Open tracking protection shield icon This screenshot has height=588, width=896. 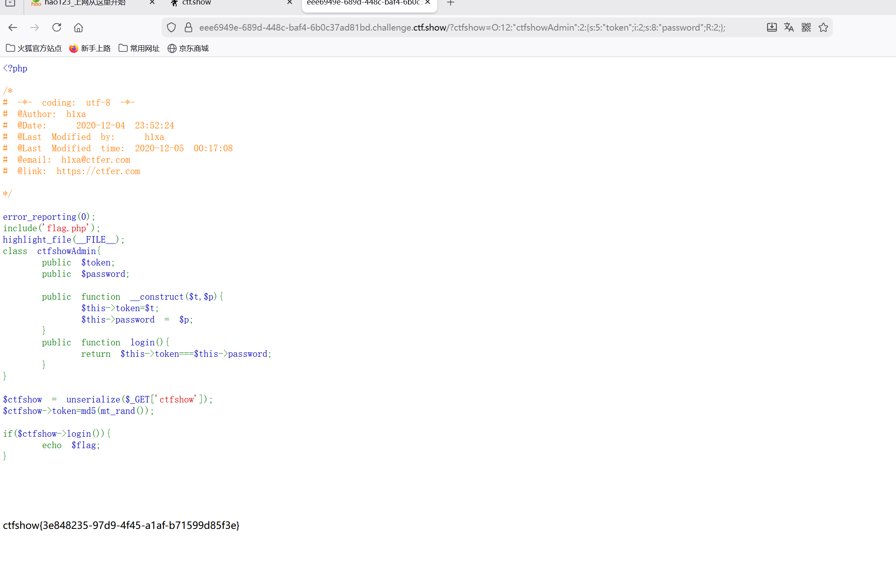171,27
